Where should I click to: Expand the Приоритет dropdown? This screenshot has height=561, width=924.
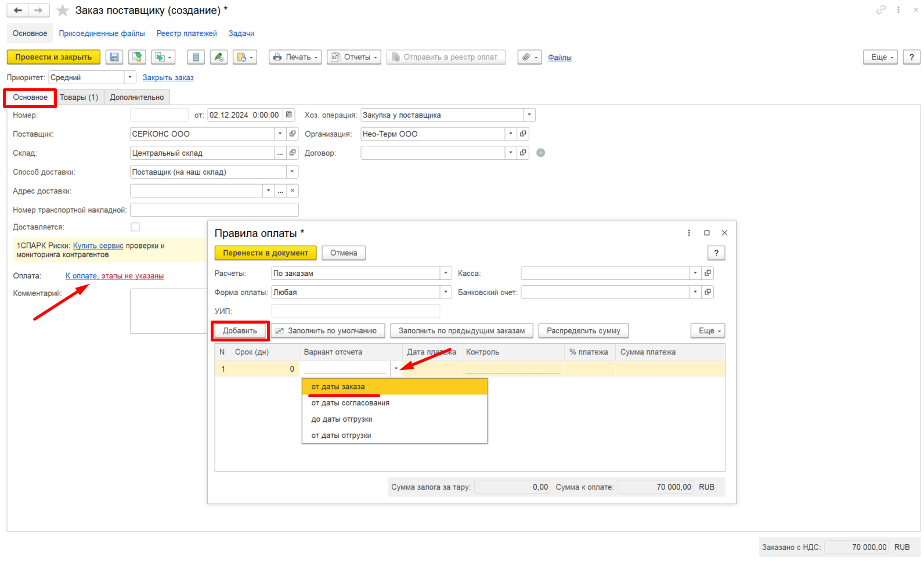coord(131,77)
